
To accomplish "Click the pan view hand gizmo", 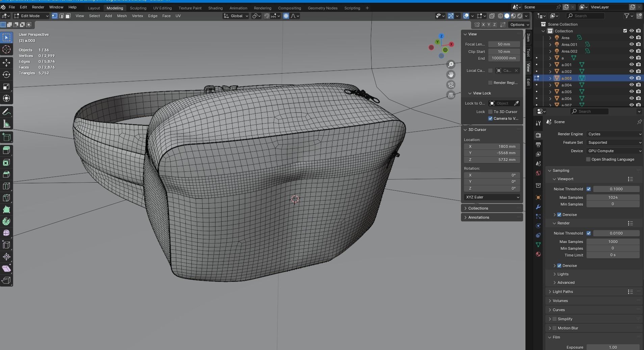I will pos(451,75).
